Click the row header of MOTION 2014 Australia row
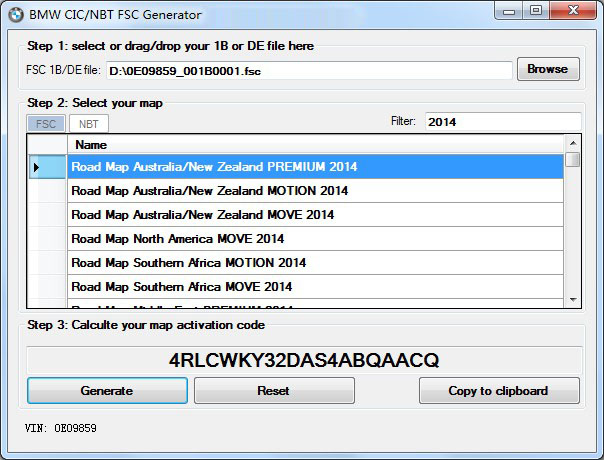 [x=47, y=191]
